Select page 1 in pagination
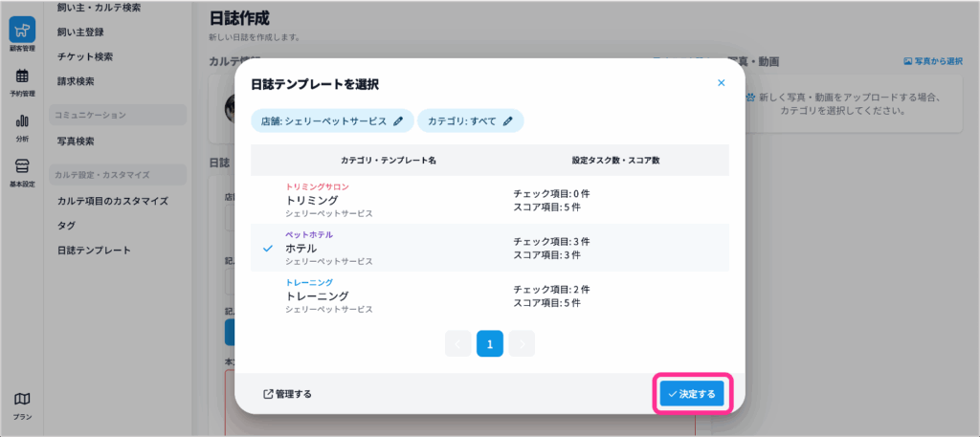This screenshot has height=437, width=980. (x=490, y=344)
